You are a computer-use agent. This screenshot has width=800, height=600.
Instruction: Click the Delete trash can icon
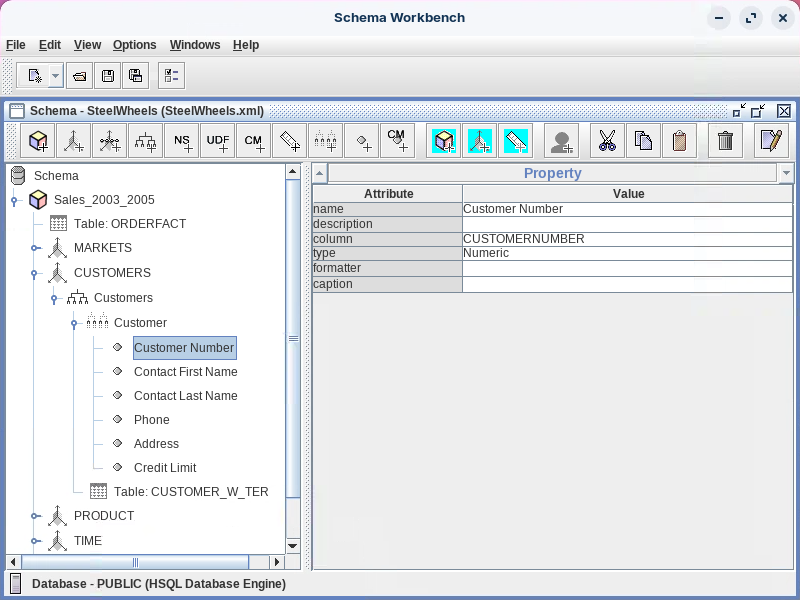pos(726,141)
